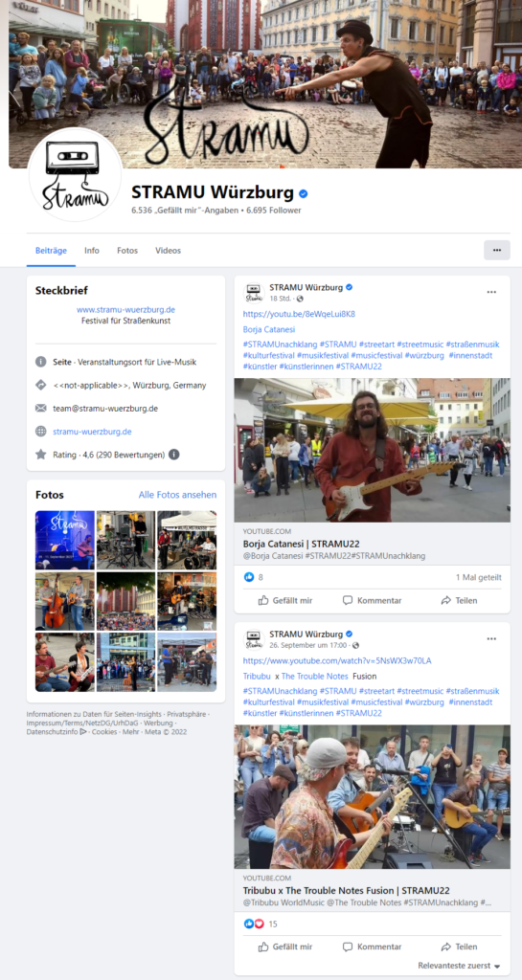Image resolution: width=522 pixels, height=980 pixels.
Task: Click the #würzburg hashtag in the first post
Action: click(x=424, y=356)
